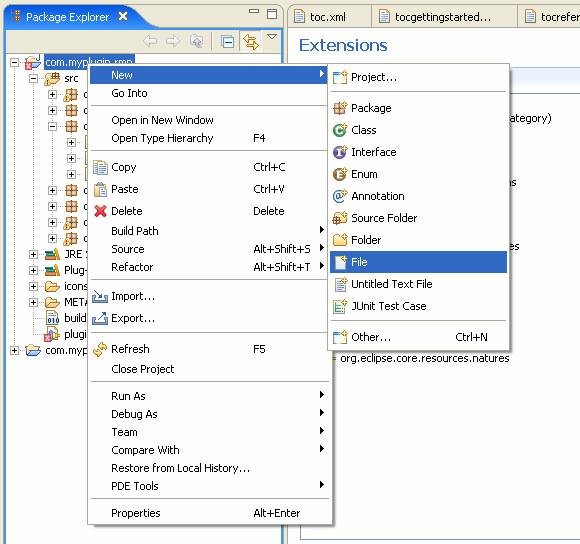Choose JUnit Test Case item

point(418,306)
